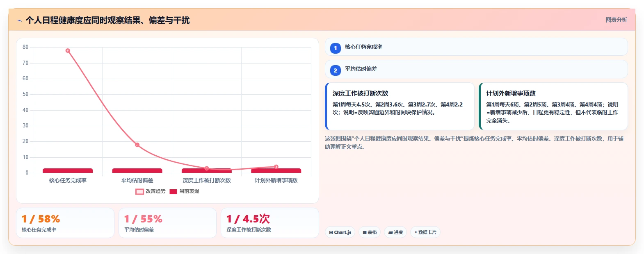Toggle the 改善趋势 legend item
The width and height of the screenshot is (644, 254).
click(151, 191)
